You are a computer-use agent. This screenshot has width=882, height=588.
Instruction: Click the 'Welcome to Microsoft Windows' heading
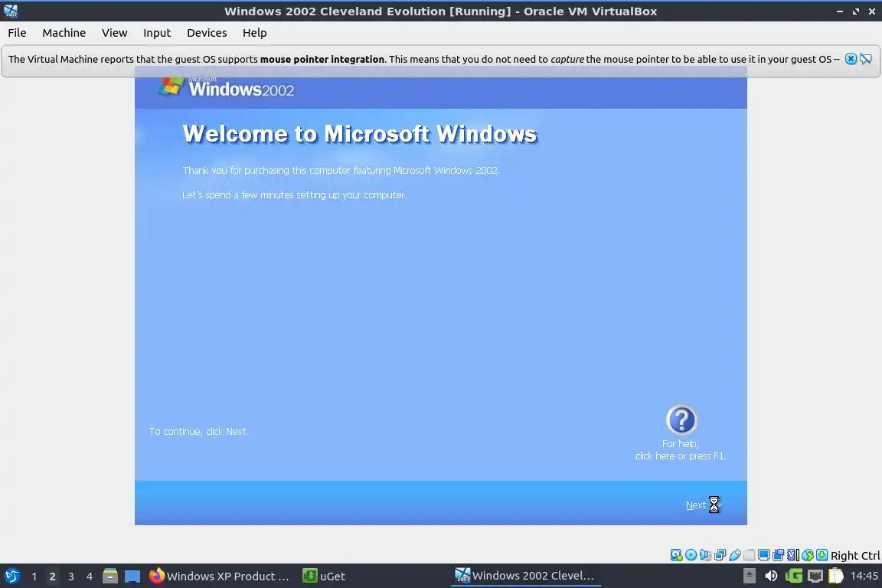coord(360,134)
